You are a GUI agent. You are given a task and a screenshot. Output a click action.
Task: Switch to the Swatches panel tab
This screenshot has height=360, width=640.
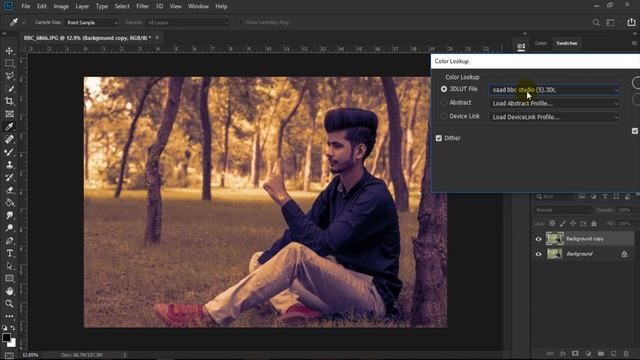pos(567,43)
